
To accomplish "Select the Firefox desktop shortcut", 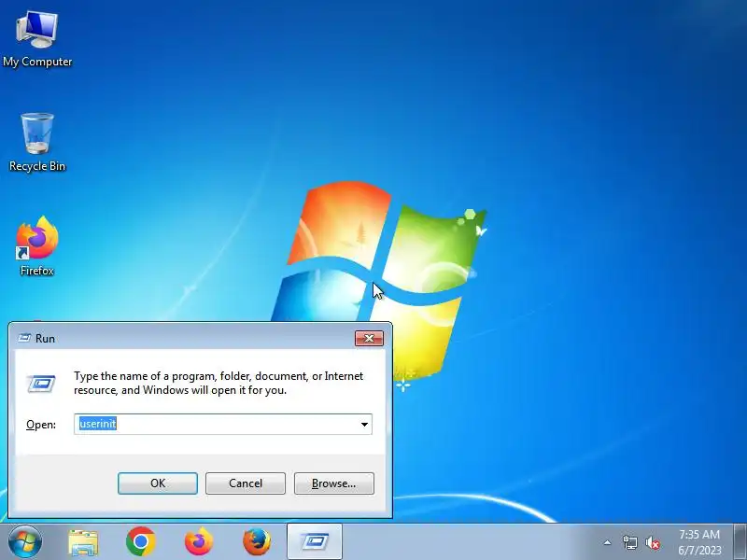I will pyautogui.click(x=37, y=245).
